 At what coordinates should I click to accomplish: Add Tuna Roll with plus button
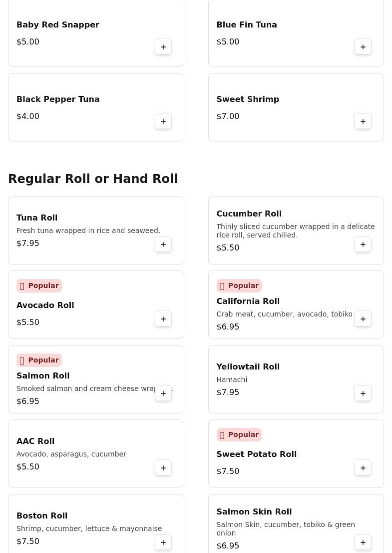tap(163, 244)
